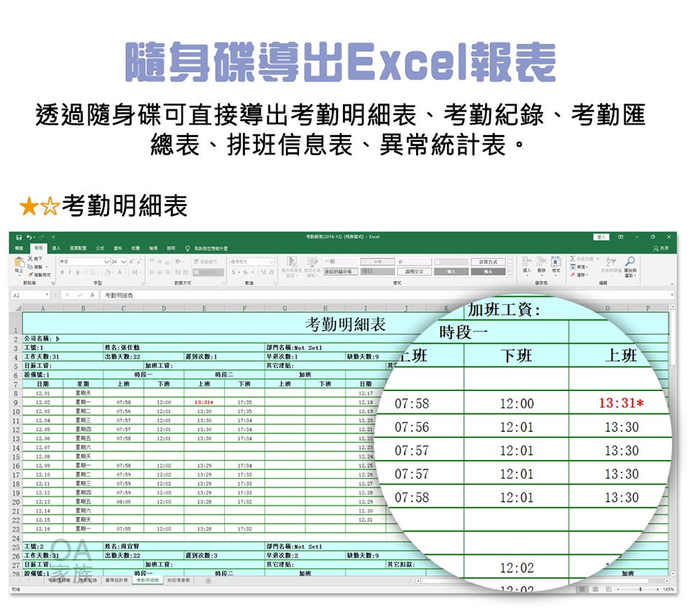Click the Find and Select magnifier icon
This screenshot has height=616, width=690.
630,262
